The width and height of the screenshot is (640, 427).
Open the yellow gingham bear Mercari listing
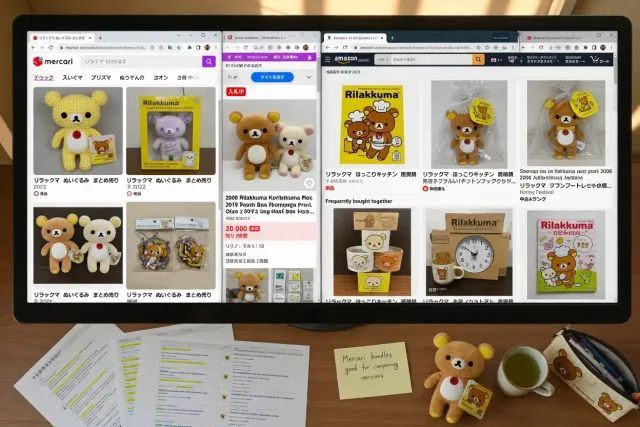78,131
